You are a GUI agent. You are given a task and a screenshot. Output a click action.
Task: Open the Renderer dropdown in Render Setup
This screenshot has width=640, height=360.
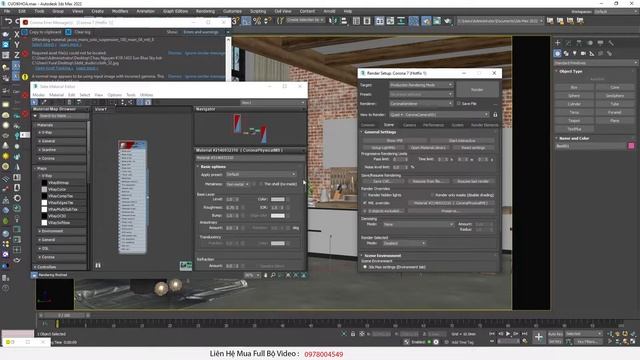[x=421, y=104]
